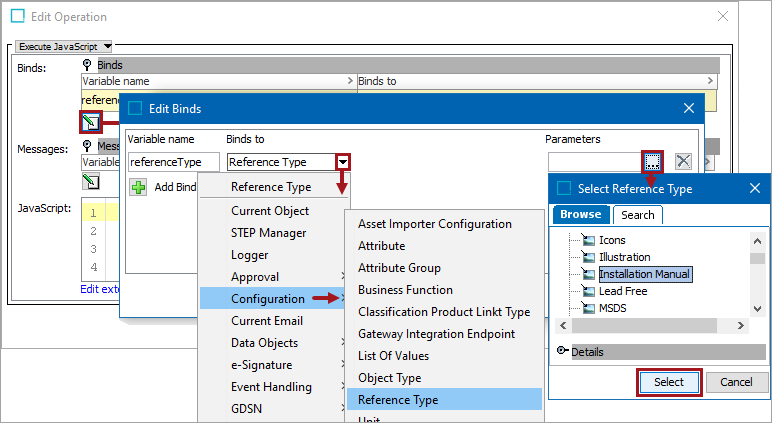772x423 pixels.
Task: Click the Select button
Action: pyautogui.click(x=669, y=382)
